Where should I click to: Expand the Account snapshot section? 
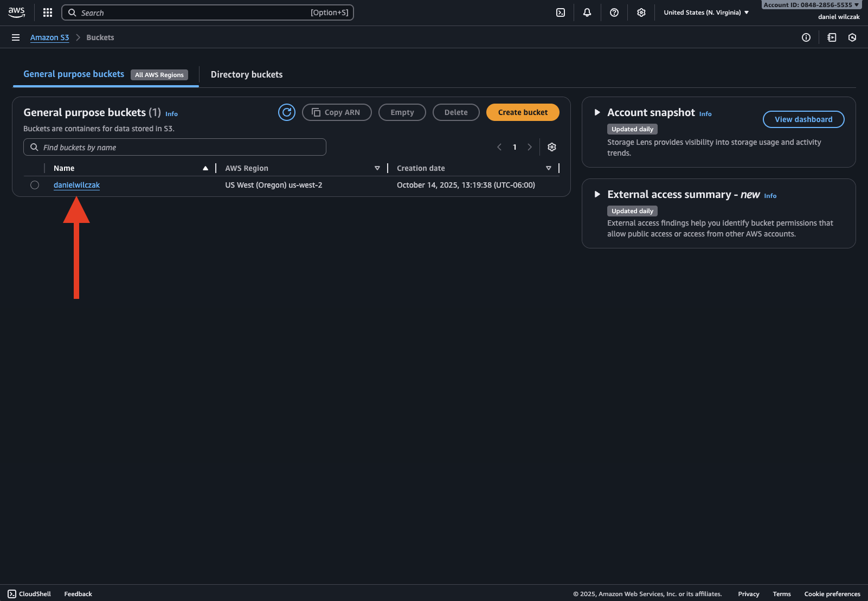click(597, 112)
